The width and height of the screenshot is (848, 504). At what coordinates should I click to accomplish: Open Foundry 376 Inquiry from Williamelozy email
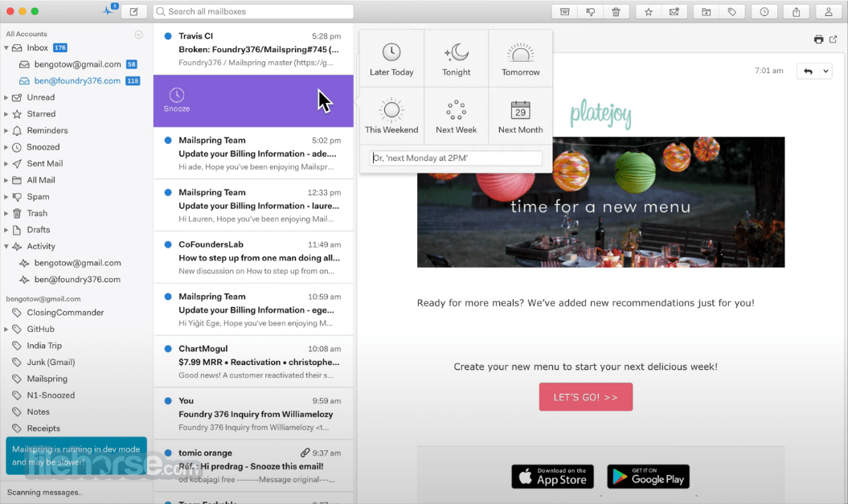tap(253, 414)
